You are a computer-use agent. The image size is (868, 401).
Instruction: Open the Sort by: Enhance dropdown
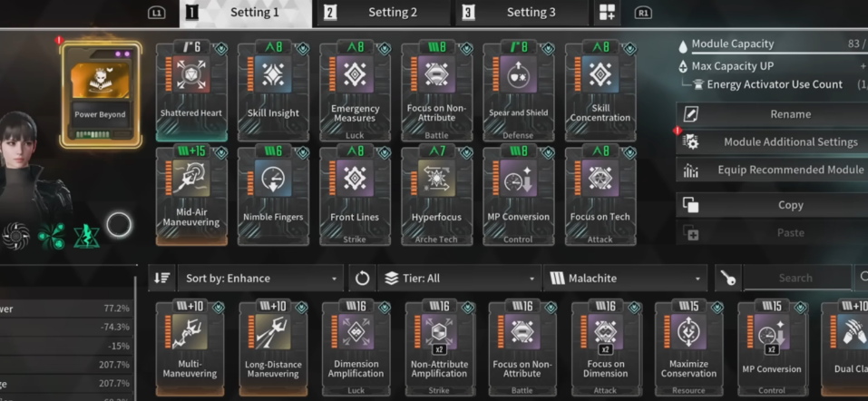[x=260, y=278]
